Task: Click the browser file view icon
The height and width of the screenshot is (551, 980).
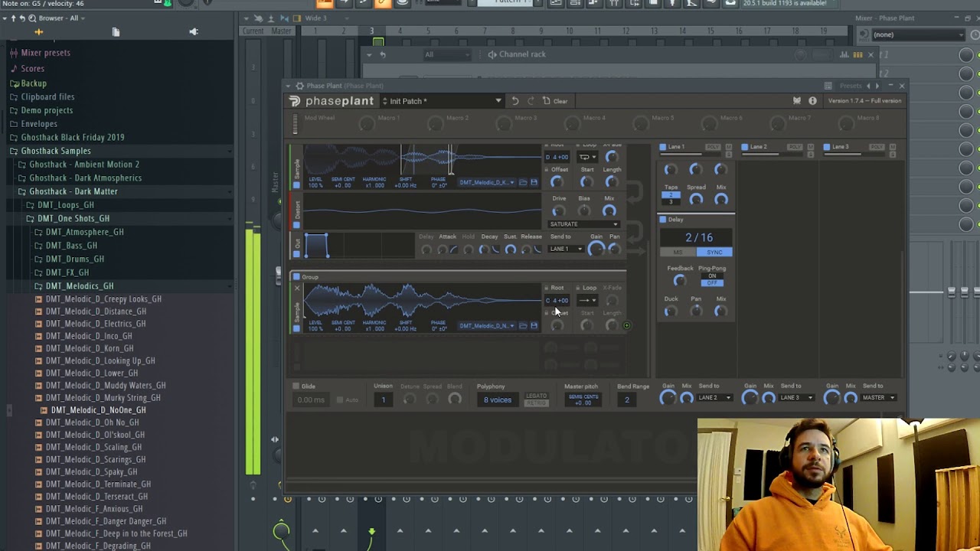Action: tap(116, 32)
